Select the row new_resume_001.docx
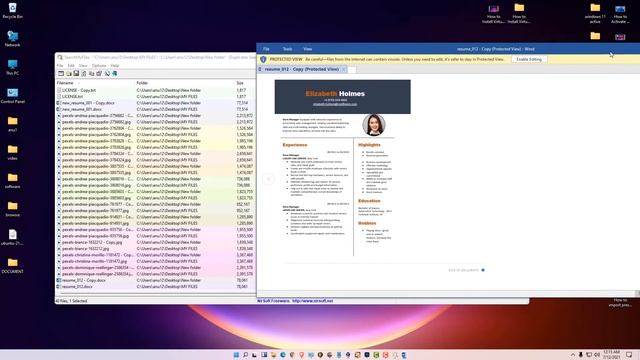 point(156,109)
